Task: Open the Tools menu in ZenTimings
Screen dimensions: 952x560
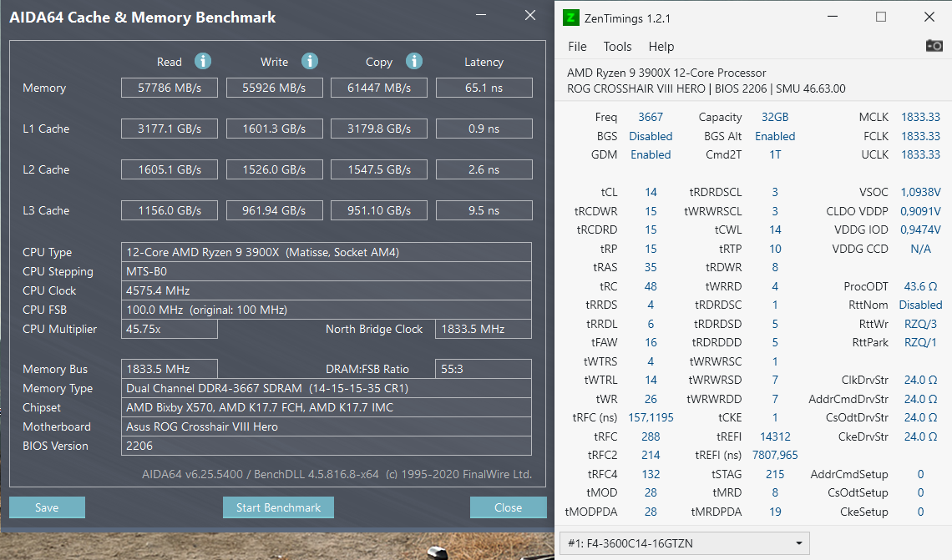Action: [x=617, y=47]
